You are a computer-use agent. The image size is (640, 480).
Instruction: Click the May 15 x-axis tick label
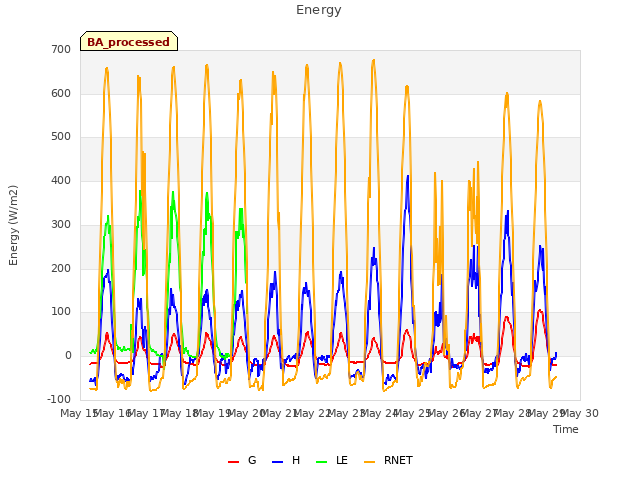[x=78, y=413]
